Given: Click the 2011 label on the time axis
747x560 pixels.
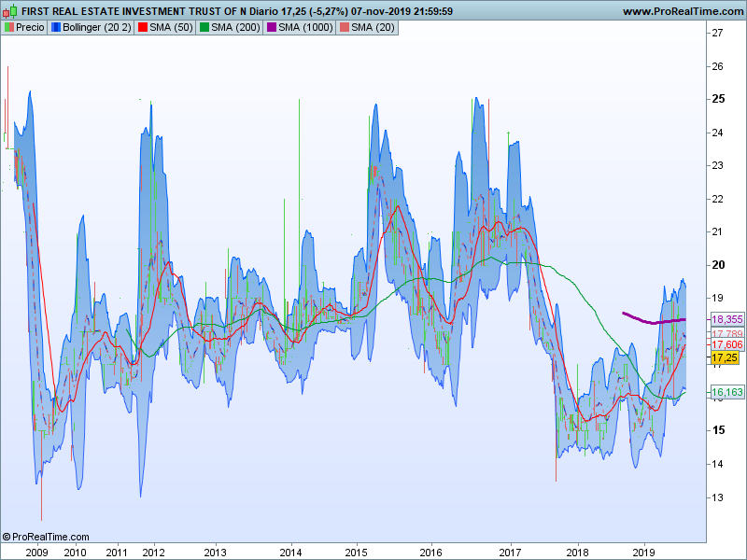Looking at the screenshot, I should click(x=117, y=553).
